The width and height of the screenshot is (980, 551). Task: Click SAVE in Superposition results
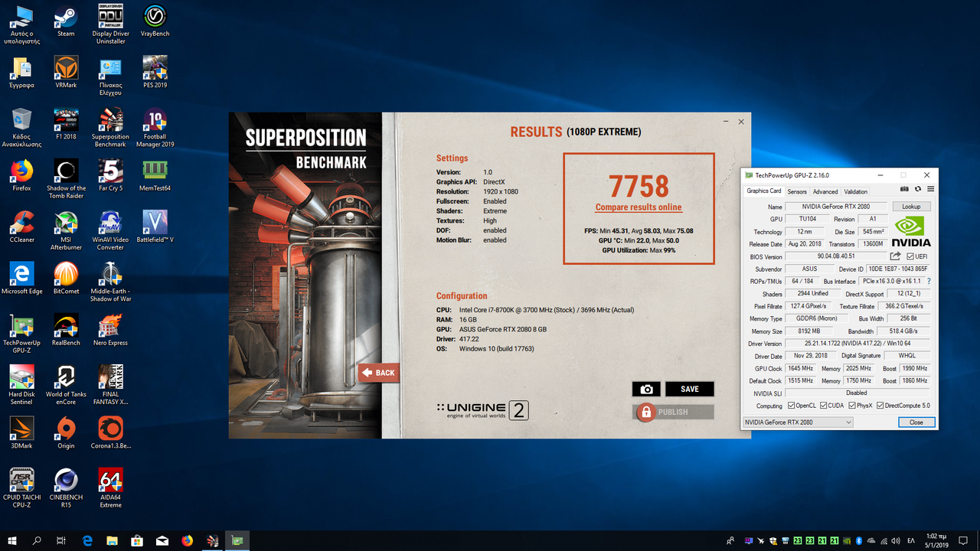point(689,389)
